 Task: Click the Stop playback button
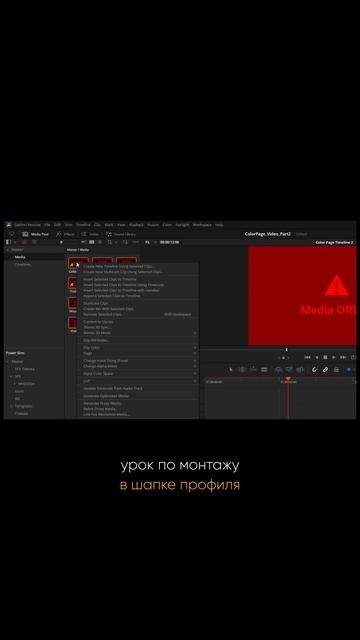pyautogui.click(x=325, y=358)
